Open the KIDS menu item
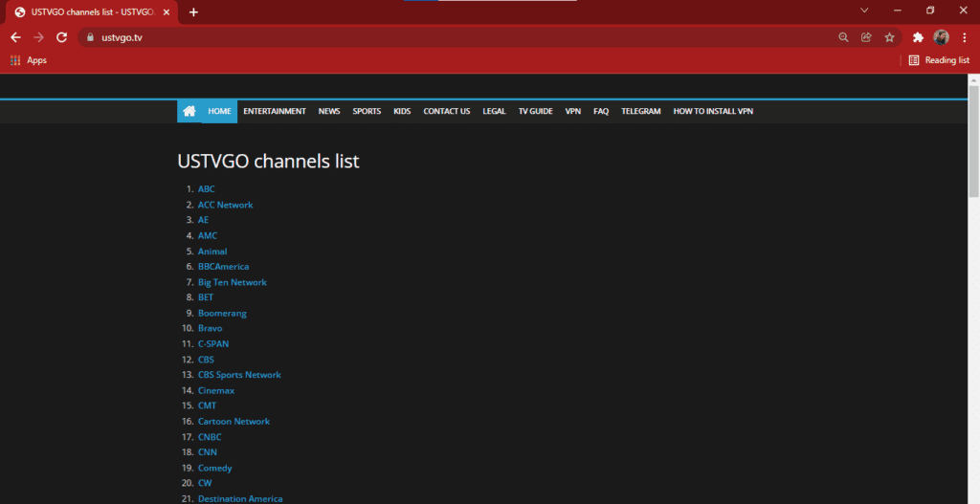 (402, 111)
